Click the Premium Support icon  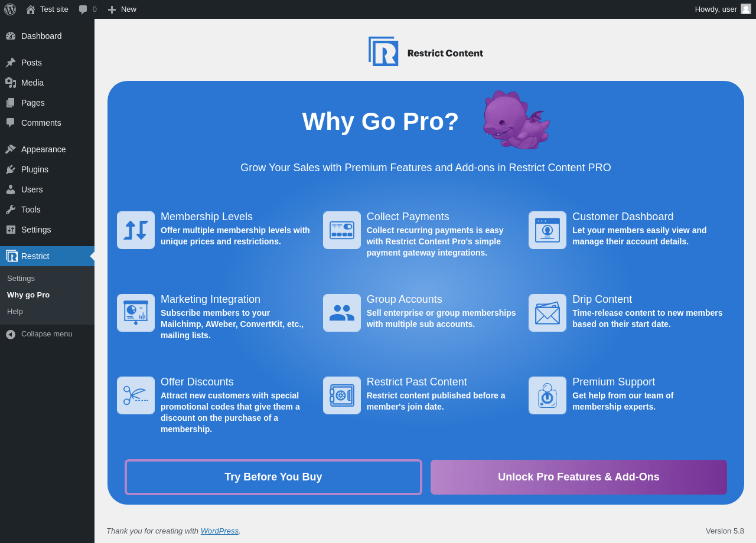pyautogui.click(x=548, y=395)
